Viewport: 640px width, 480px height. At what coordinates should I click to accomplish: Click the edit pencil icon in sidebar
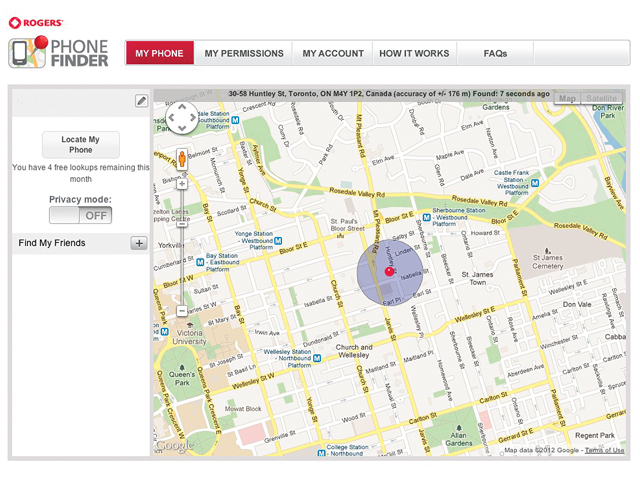141,101
